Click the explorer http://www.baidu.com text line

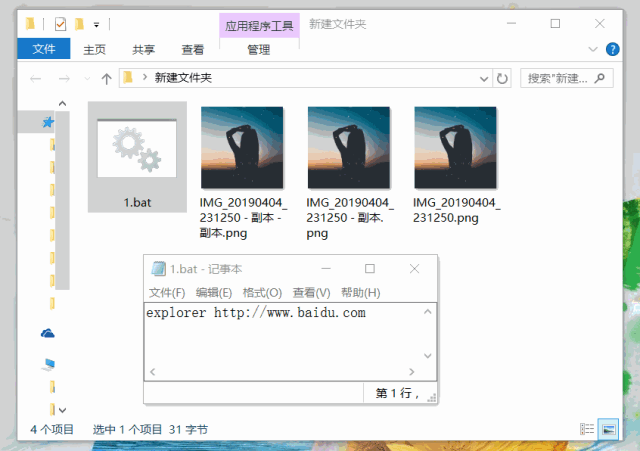[256, 313]
